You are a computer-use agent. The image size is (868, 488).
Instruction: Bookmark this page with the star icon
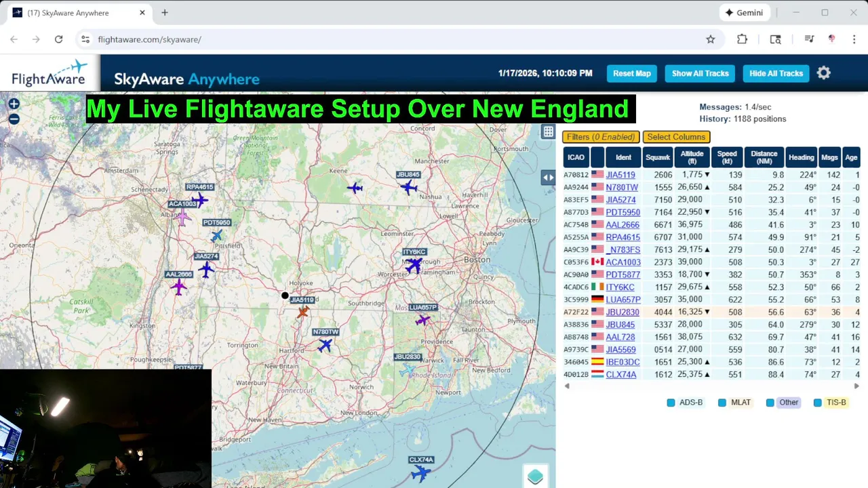point(710,39)
